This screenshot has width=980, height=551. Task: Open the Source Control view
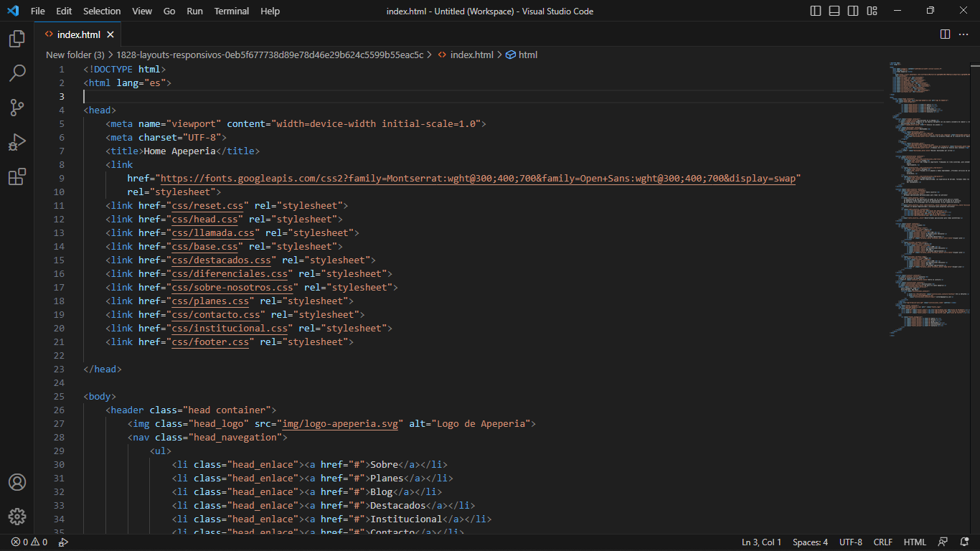pyautogui.click(x=17, y=108)
